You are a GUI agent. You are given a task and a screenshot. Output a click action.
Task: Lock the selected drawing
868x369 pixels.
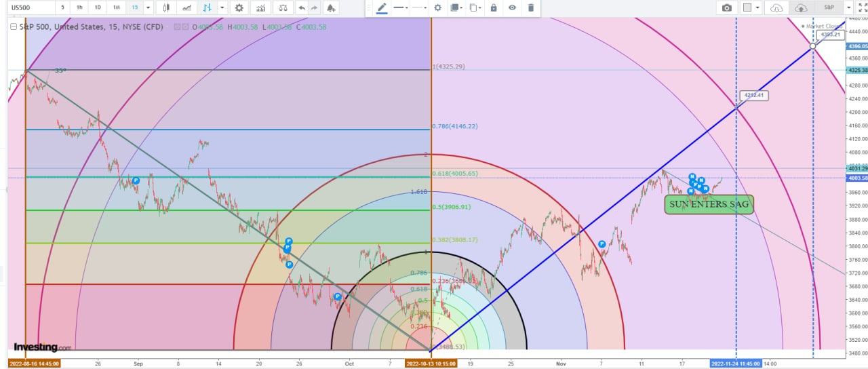[494, 7]
